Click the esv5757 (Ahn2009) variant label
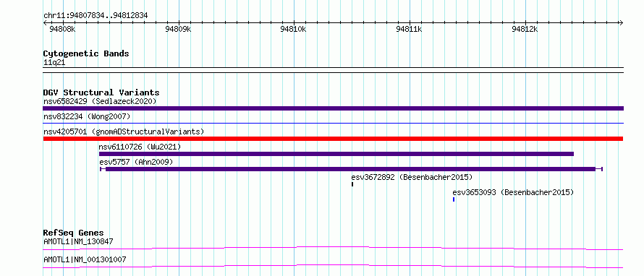 [136, 162]
